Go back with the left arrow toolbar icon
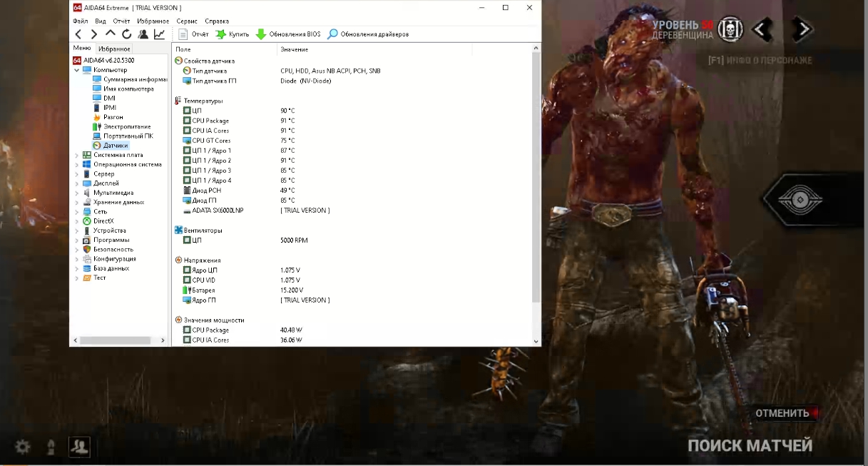The width and height of the screenshot is (868, 466). pyautogui.click(x=78, y=34)
